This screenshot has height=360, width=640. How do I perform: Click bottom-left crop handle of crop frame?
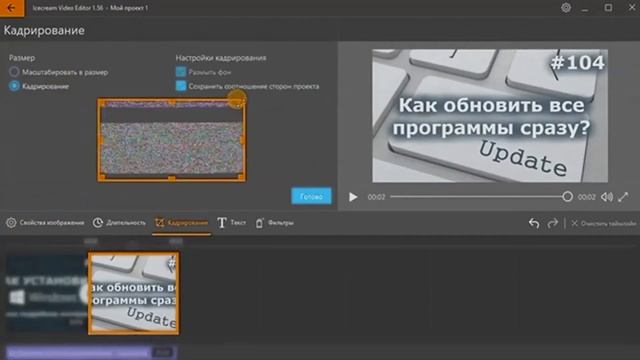102,177
